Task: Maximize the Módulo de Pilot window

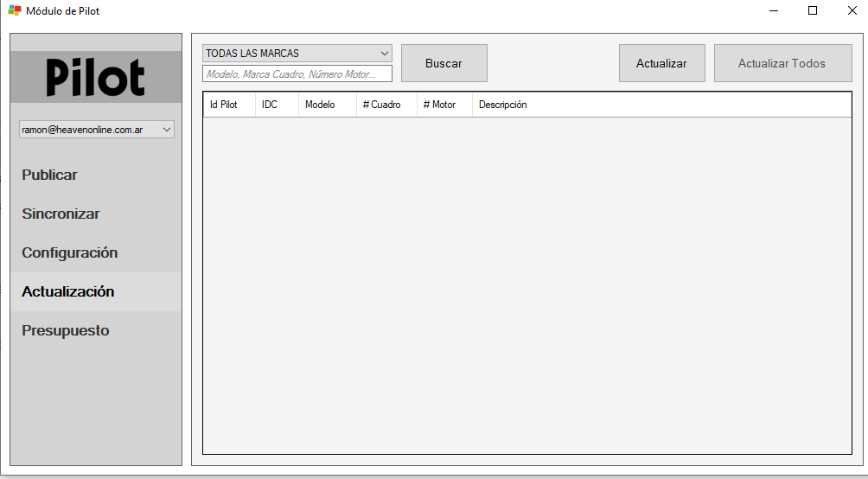Action: 813,10
